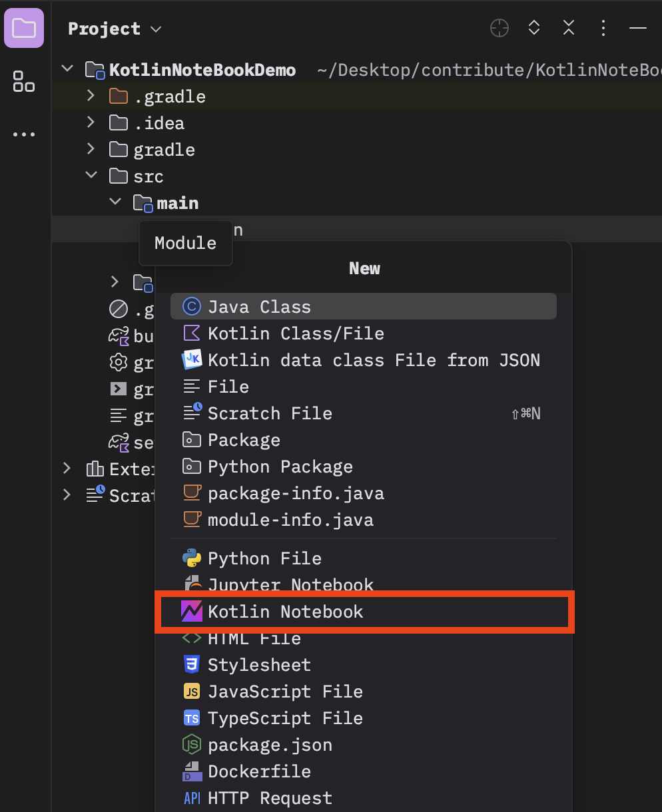Click the API icon of HTTP Request
This screenshot has width=662, height=812.
pos(192,798)
